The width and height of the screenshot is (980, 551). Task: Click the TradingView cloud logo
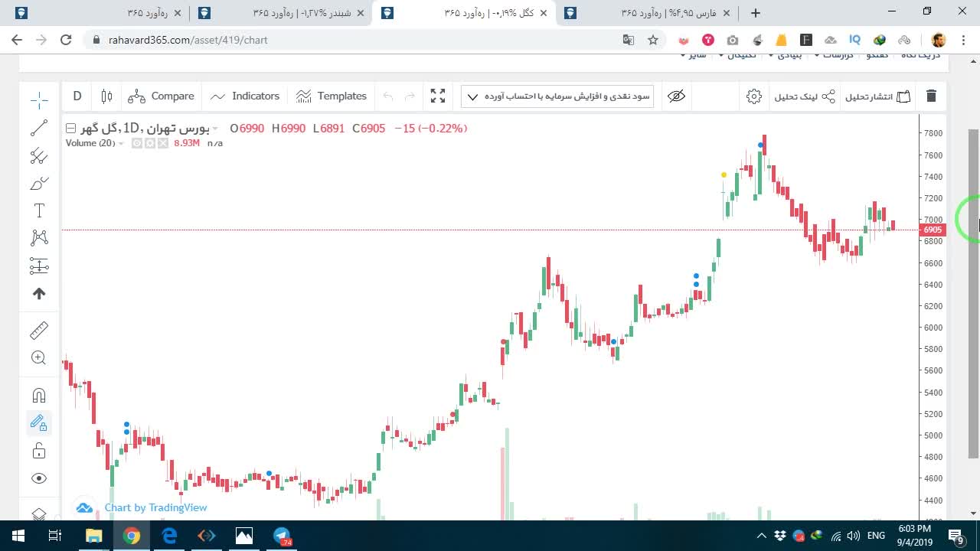[x=85, y=507]
